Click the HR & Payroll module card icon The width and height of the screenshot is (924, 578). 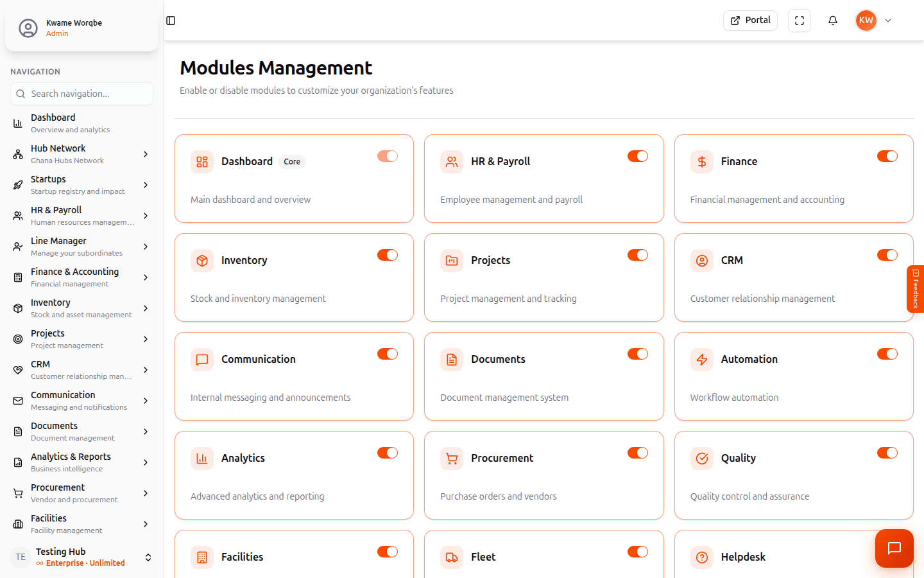tap(452, 162)
